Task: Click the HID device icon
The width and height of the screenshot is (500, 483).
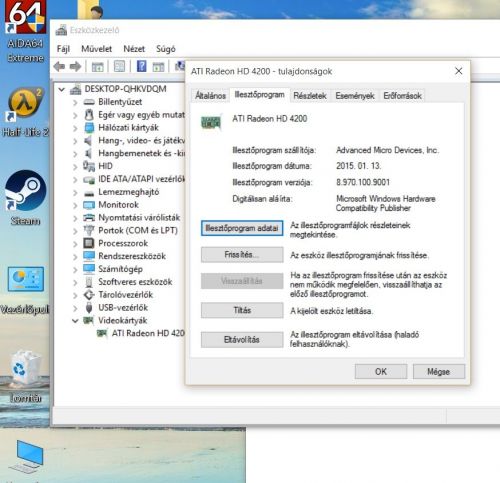Action: [x=89, y=166]
